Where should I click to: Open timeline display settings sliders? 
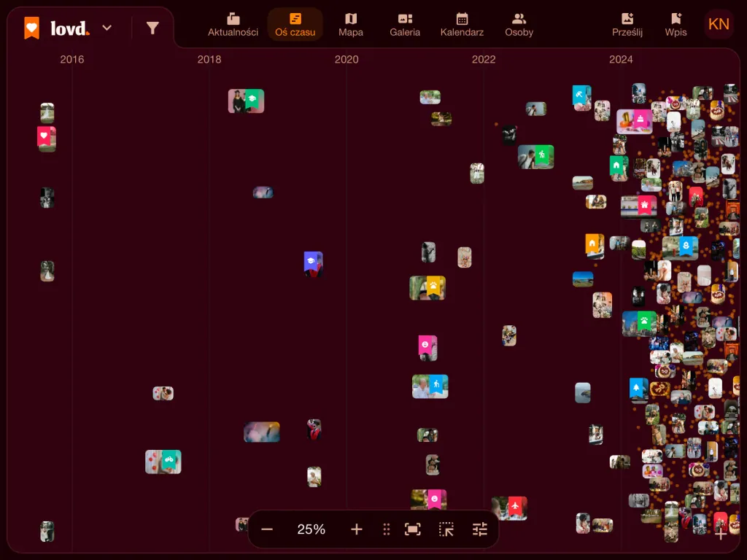click(x=480, y=529)
